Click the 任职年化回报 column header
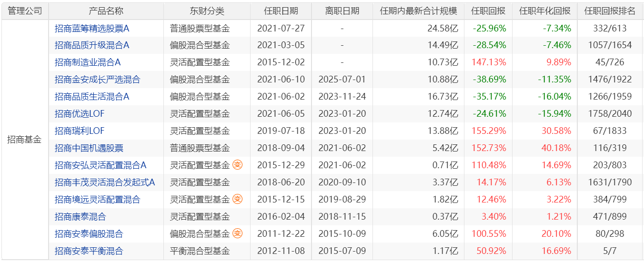 545,11
